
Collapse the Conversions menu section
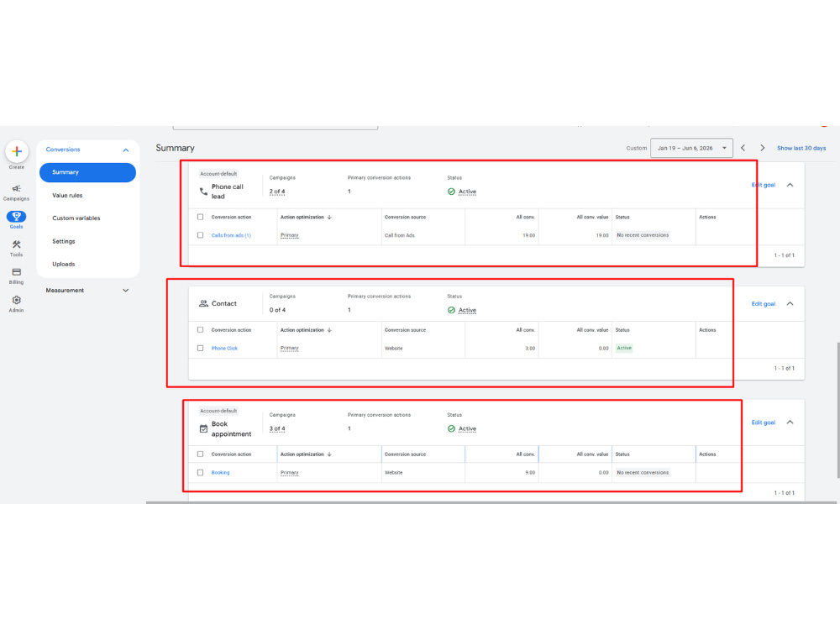click(x=126, y=150)
